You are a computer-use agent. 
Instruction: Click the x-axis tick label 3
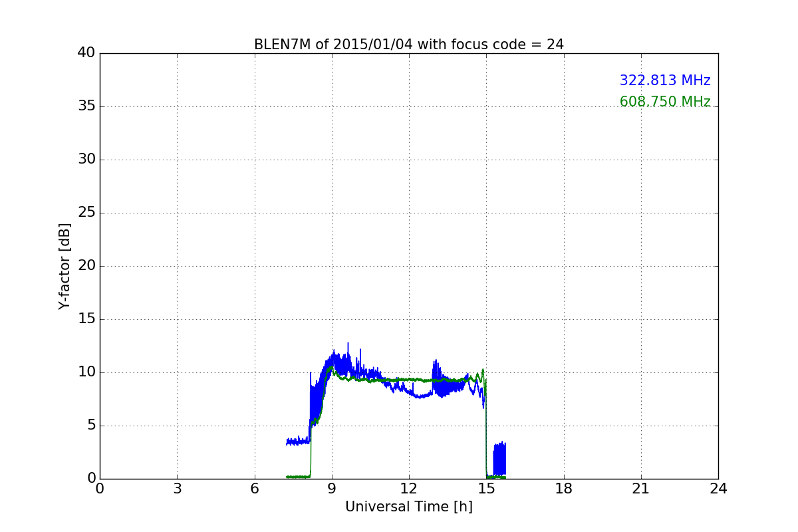(x=177, y=489)
